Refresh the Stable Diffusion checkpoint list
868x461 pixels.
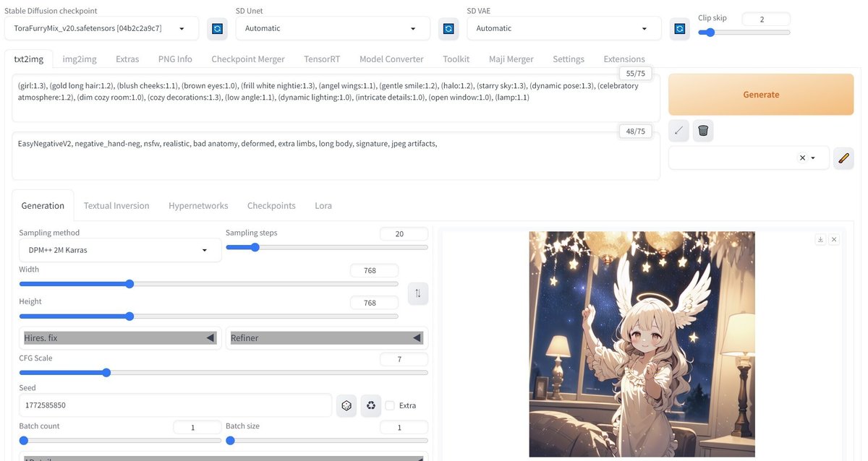point(217,28)
